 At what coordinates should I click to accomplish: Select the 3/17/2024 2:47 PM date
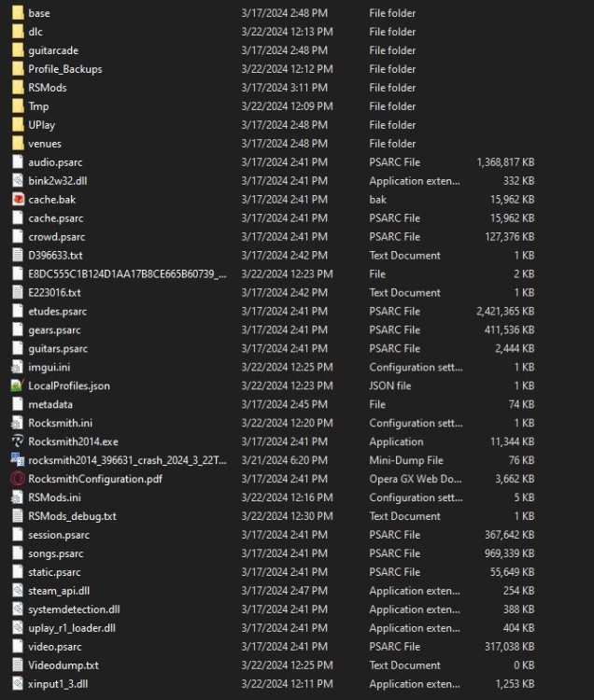(x=285, y=590)
